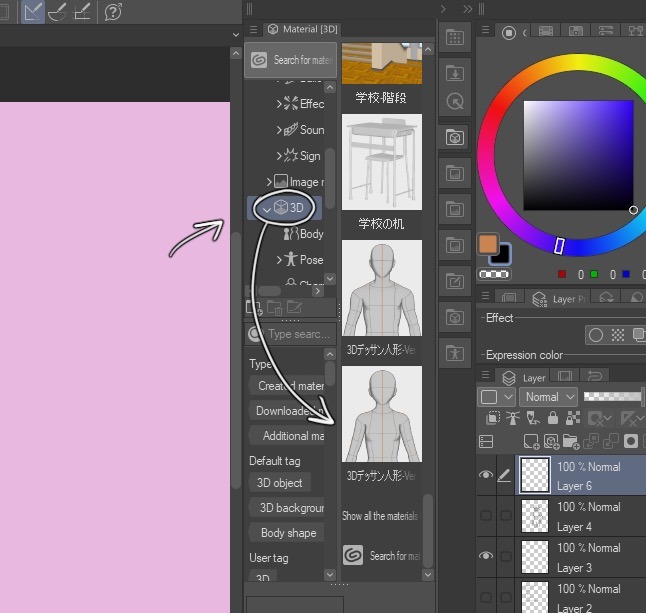Open grid-dots palette icon in the vertical strip

[455, 37]
